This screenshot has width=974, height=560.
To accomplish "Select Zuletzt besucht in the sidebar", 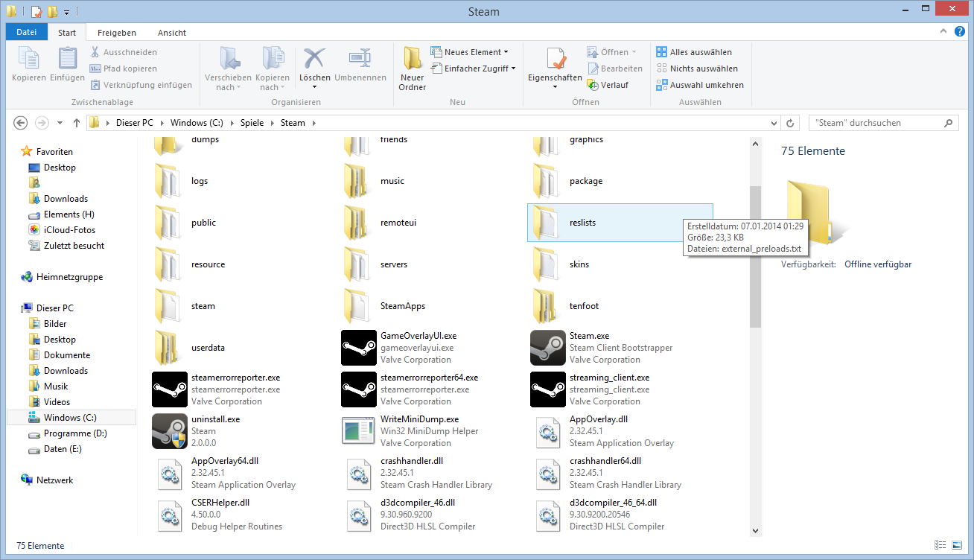I will 74,246.
